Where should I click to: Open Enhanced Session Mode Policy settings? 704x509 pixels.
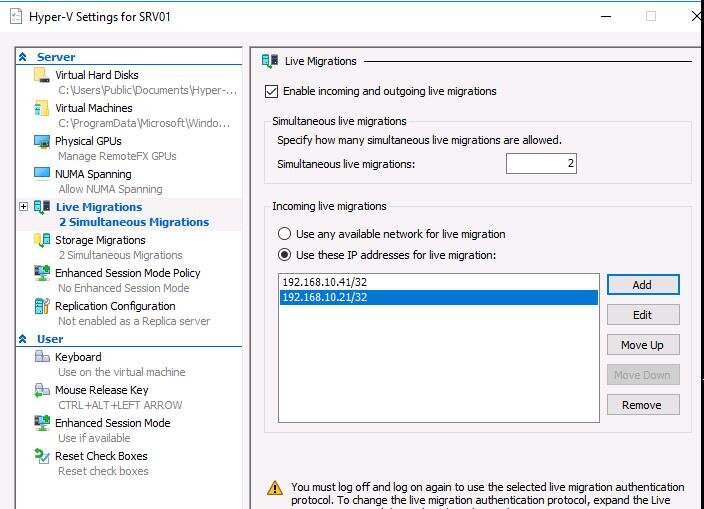[x=128, y=273]
